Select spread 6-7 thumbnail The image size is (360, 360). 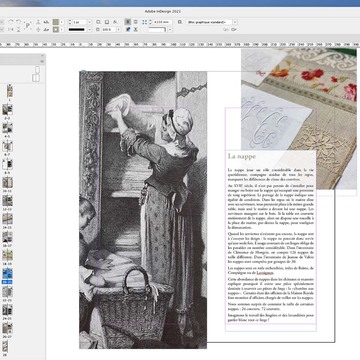pos(7,146)
